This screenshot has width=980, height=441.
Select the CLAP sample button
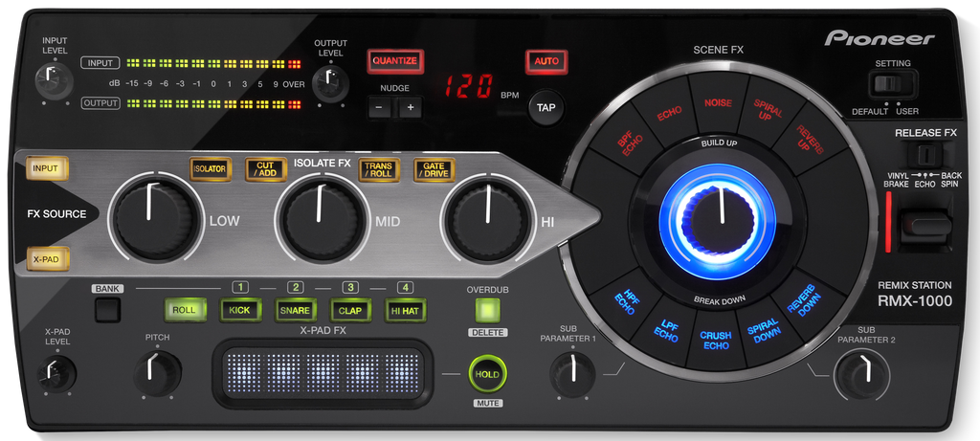pyautogui.click(x=350, y=310)
